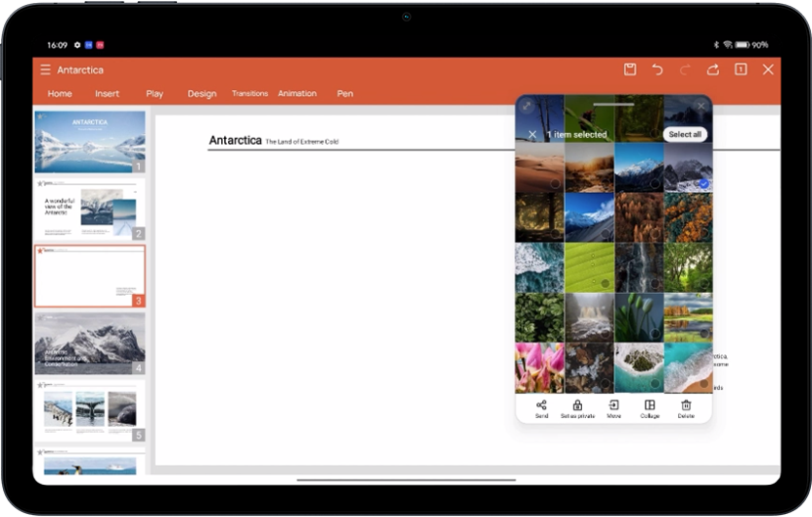
Task: Uncheck the selected grey mountain photo
Action: tap(703, 183)
